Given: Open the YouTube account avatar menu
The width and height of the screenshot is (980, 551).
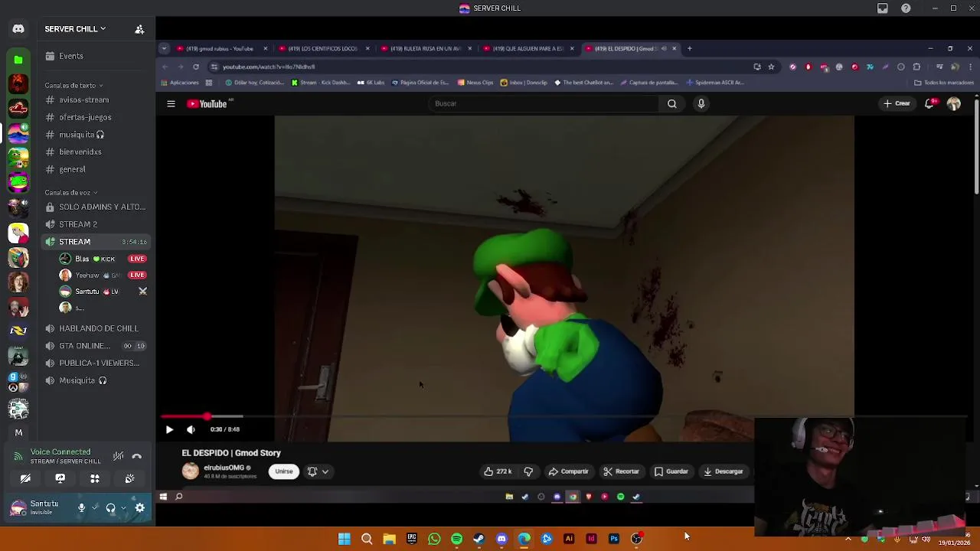Looking at the screenshot, I should [x=954, y=104].
